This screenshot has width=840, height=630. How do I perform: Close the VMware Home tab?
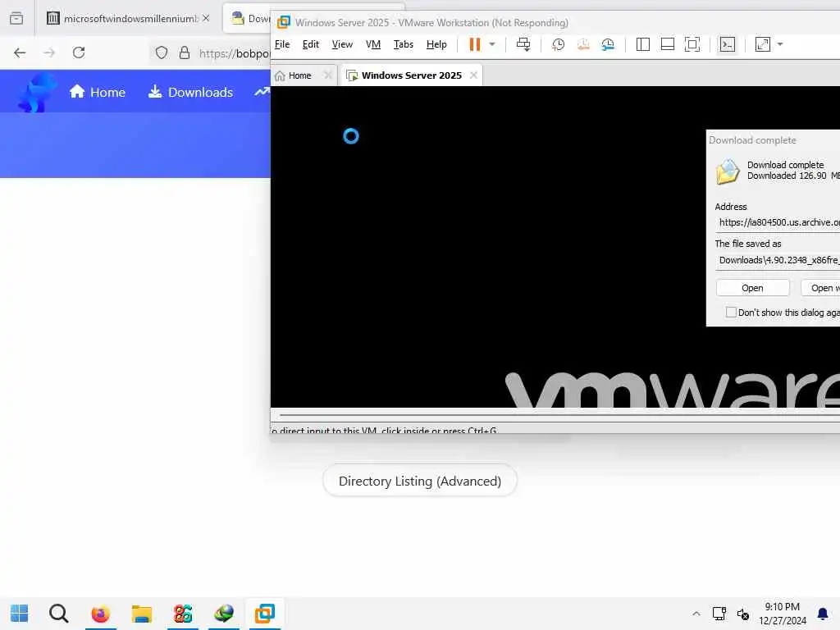point(328,75)
